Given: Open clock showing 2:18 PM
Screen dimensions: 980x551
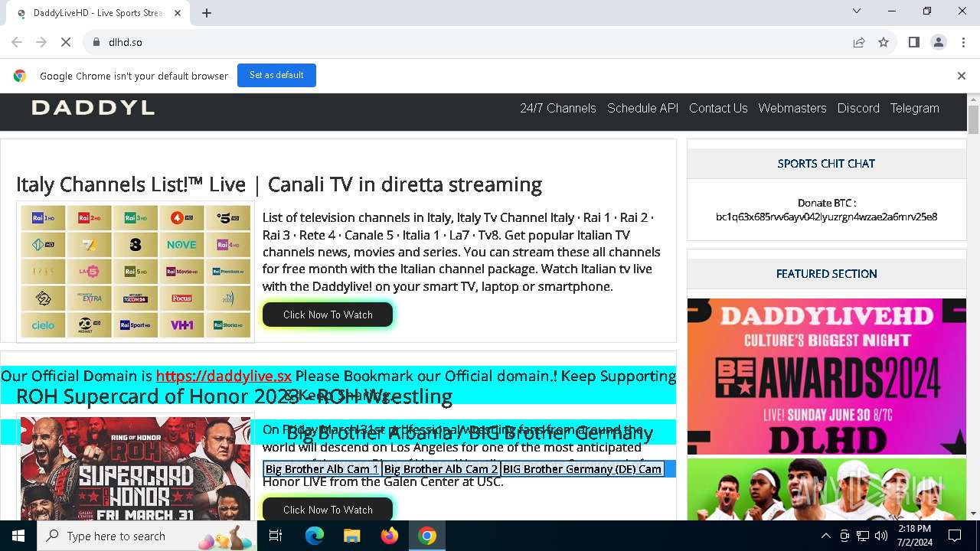Looking at the screenshot, I should (915, 536).
